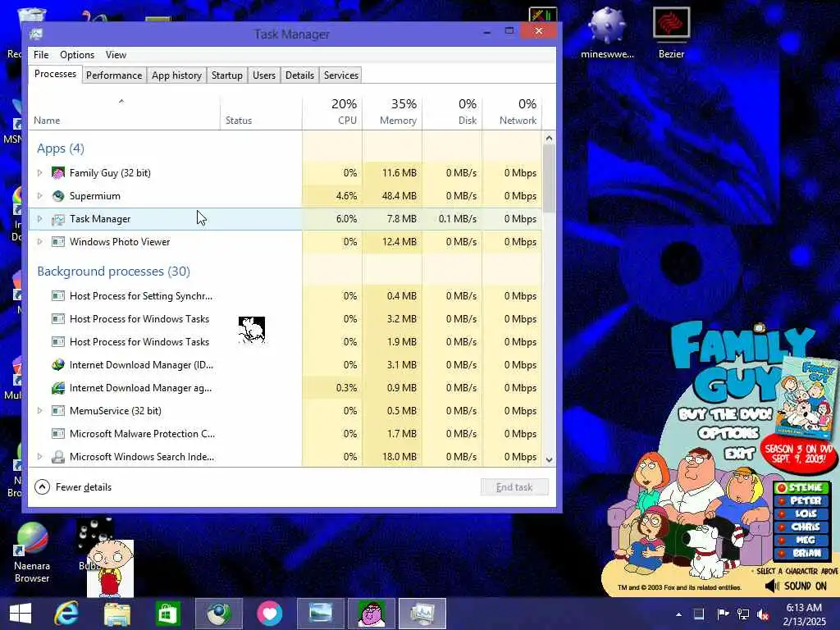Sort by the Network column header

[x=512, y=112]
